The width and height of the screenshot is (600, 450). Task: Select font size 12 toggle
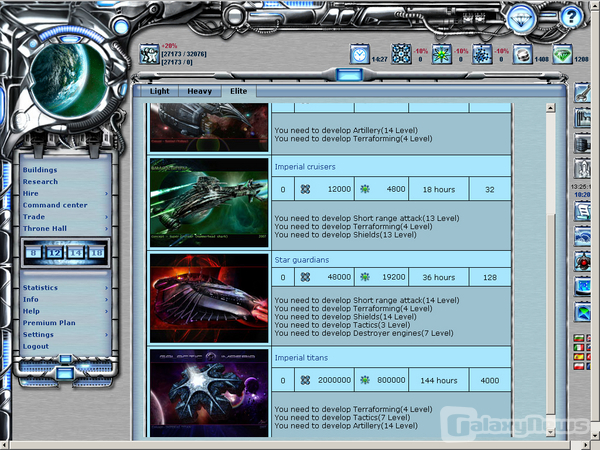coord(55,253)
